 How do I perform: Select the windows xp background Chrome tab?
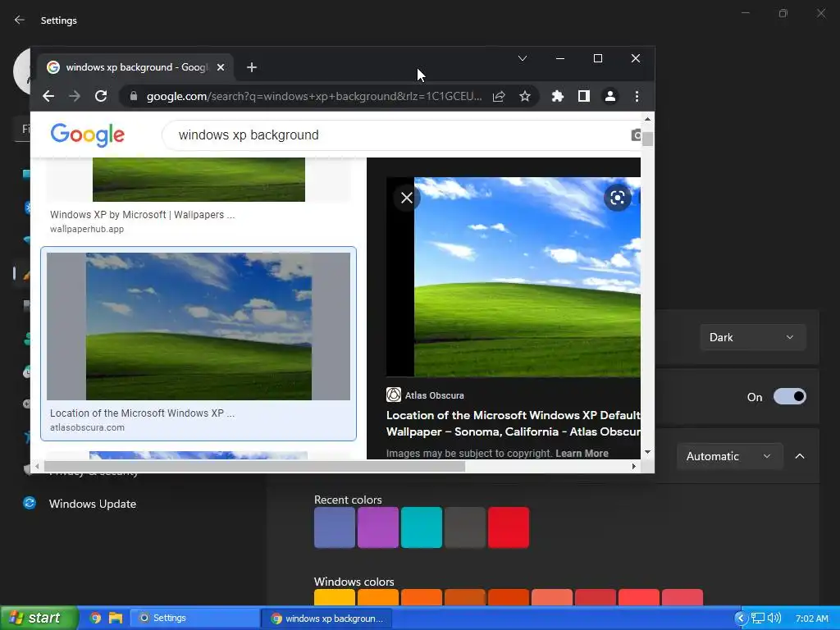point(136,67)
